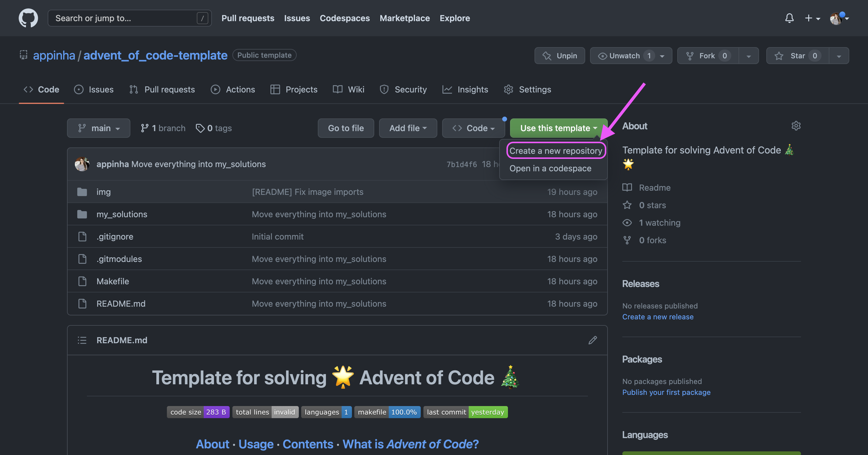Open the notifications bell
The height and width of the screenshot is (455, 868).
(x=789, y=18)
